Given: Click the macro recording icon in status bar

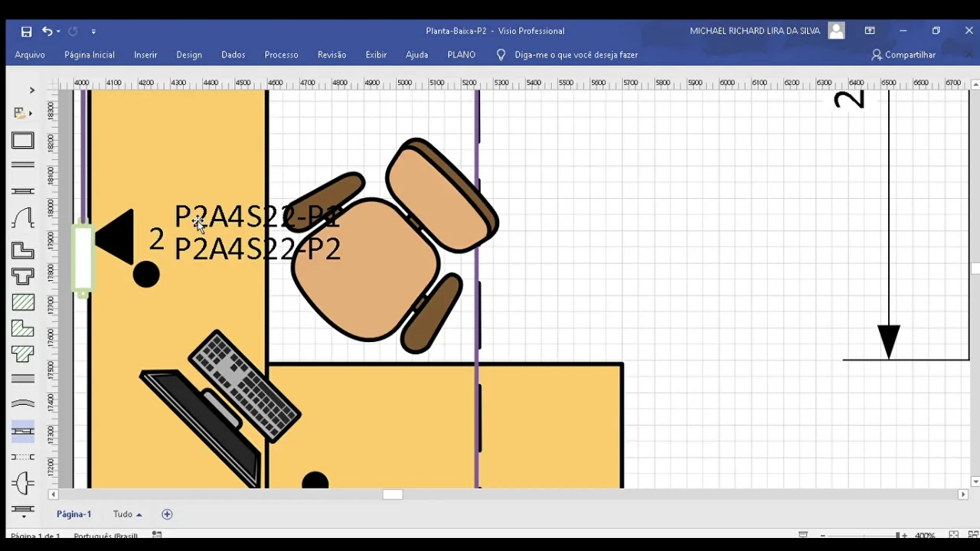Looking at the screenshot, I should tap(156, 535).
